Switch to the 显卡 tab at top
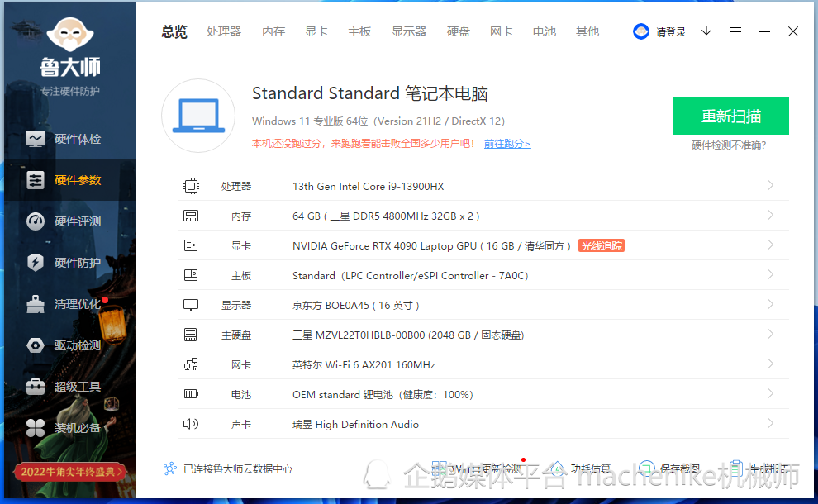The height and width of the screenshot is (504, 818). tap(316, 32)
